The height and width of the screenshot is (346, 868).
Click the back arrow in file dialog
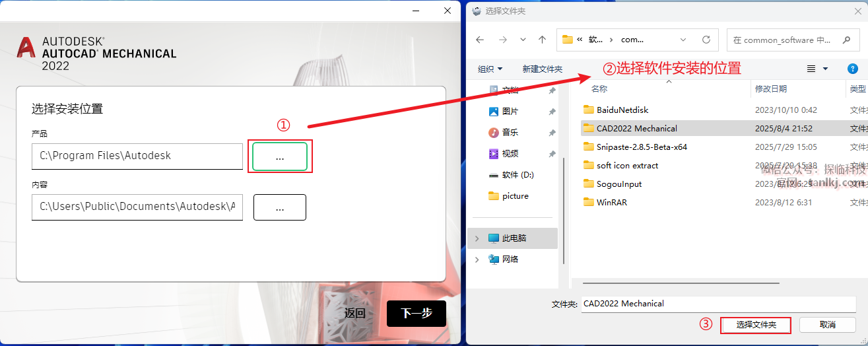pos(480,40)
